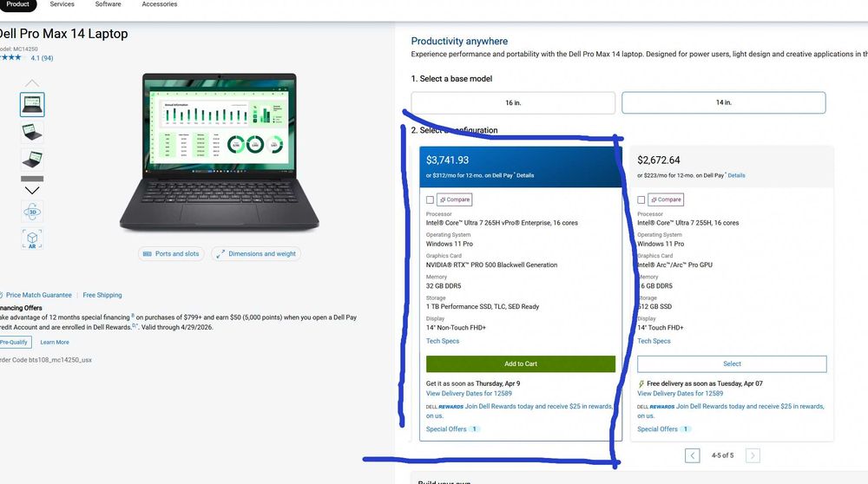The height and width of the screenshot is (484, 868).
Task: Open financing Learn More link
Action: [55, 343]
